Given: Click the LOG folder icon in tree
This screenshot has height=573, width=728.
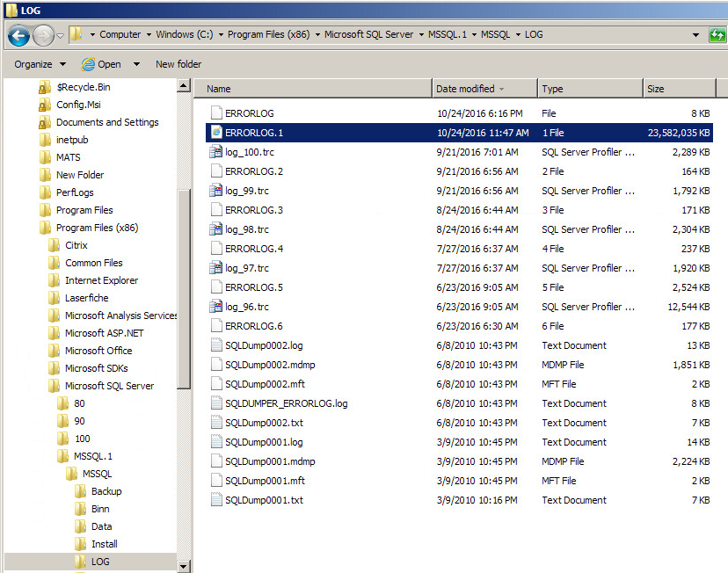Looking at the screenshot, I should click(x=80, y=562).
